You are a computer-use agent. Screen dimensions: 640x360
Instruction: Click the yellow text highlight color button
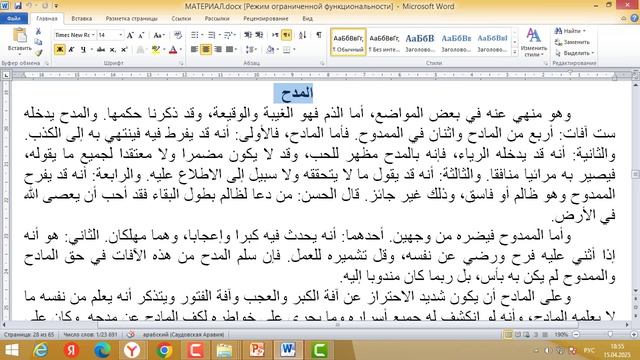pos(155,50)
